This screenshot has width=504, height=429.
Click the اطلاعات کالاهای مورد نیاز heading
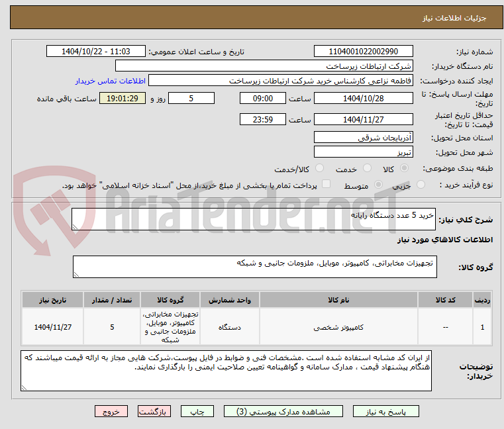(445, 240)
